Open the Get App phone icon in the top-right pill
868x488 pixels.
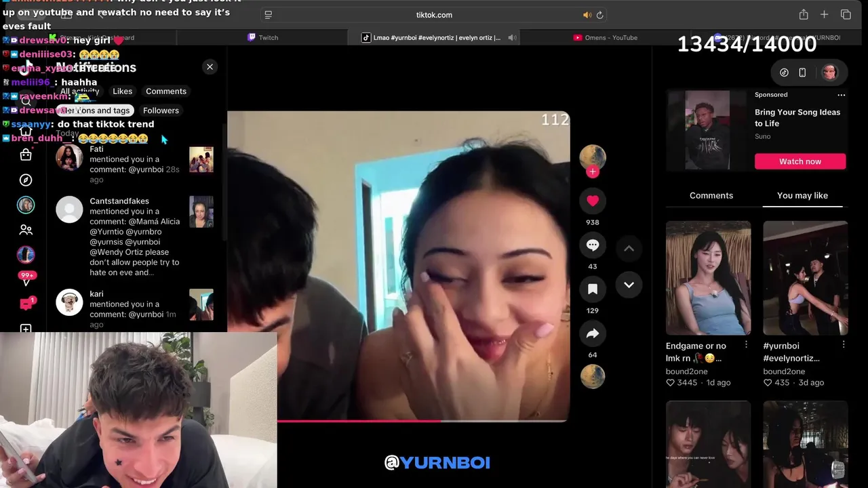click(x=802, y=73)
